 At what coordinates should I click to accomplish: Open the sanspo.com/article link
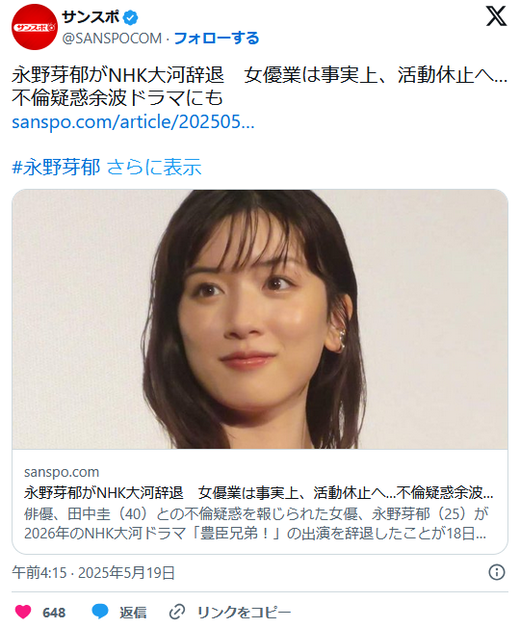point(133,122)
